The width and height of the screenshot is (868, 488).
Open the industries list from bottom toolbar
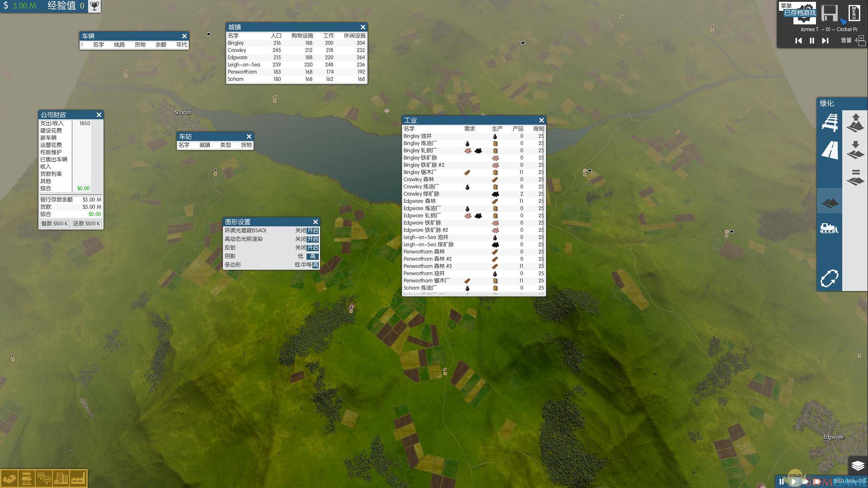point(78,478)
